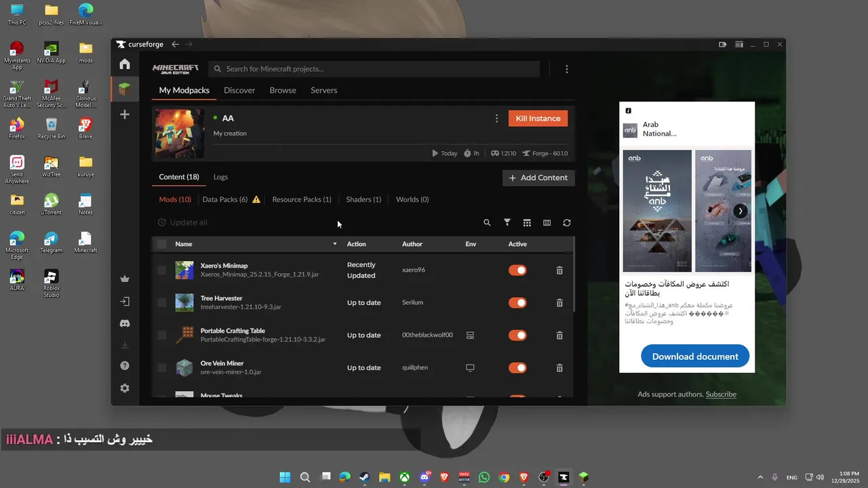This screenshot has width=868, height=488.
Task: Open Xbox app from the taskbar
Action: pyautogui.click(x=404, y=477)
